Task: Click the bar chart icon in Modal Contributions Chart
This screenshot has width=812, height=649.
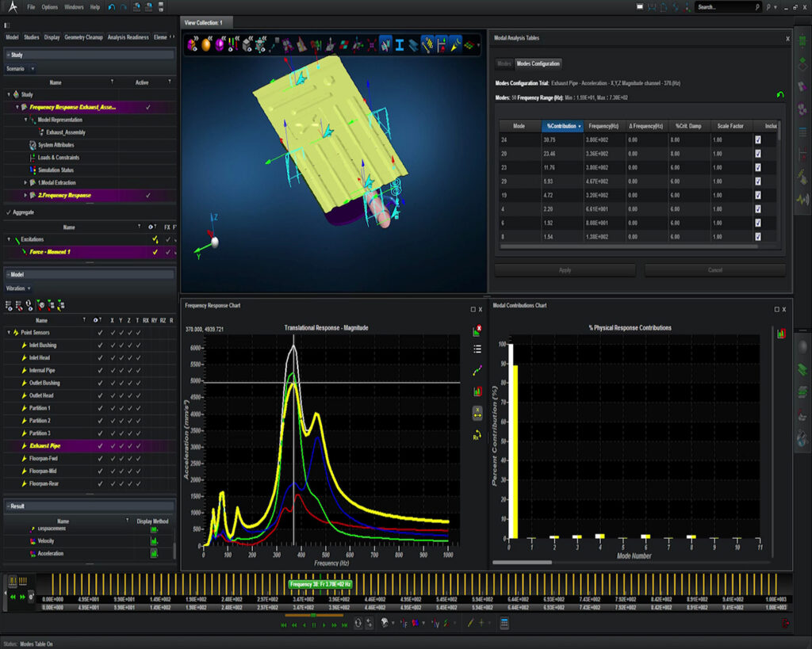Action: pos(781,334)
